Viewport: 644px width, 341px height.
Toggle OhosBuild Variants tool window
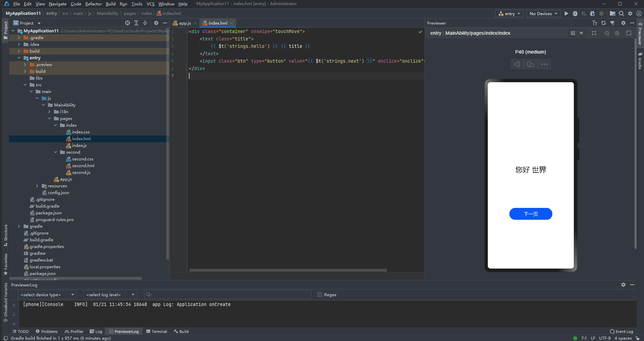click(5, 303)
